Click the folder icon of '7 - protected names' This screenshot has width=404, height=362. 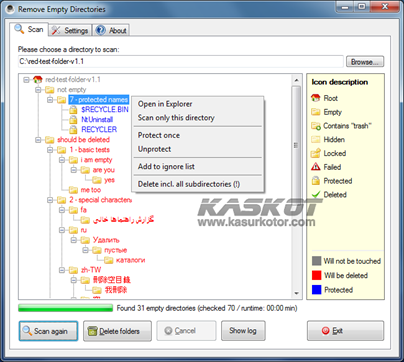coord(61,100)
